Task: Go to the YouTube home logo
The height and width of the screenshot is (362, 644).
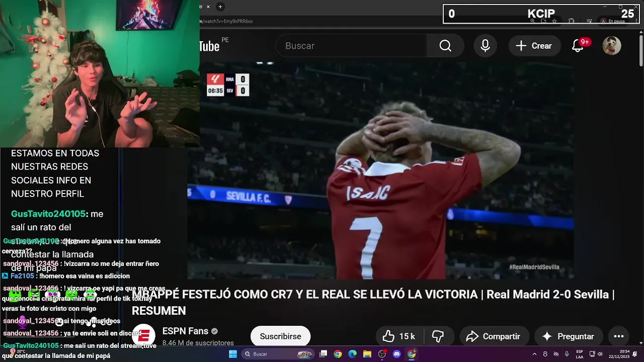Action: click(x=210, y=46)
